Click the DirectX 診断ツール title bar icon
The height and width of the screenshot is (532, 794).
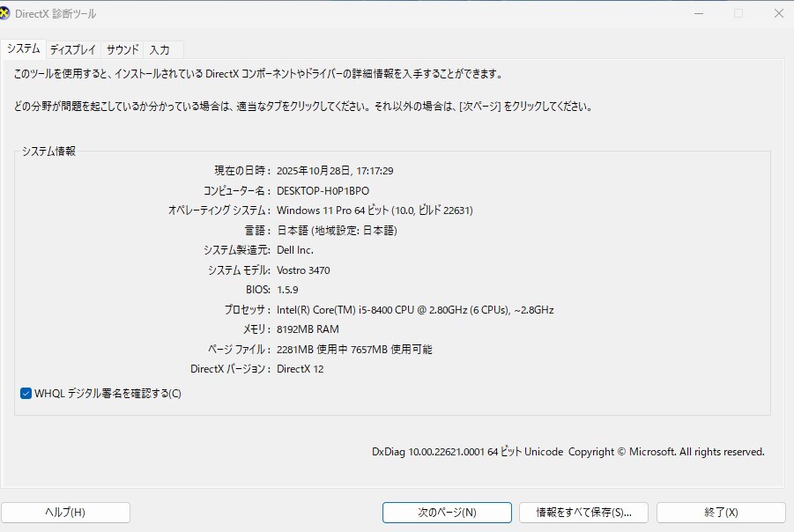[12, 13]
